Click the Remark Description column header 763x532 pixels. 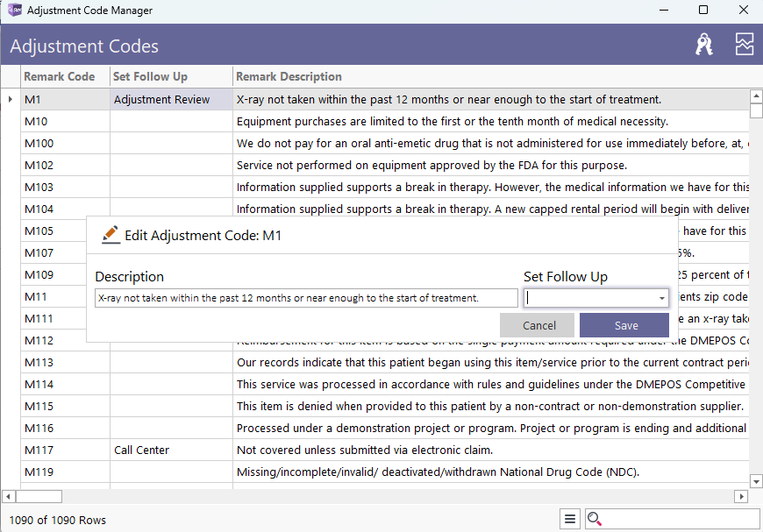pos(289,76)
